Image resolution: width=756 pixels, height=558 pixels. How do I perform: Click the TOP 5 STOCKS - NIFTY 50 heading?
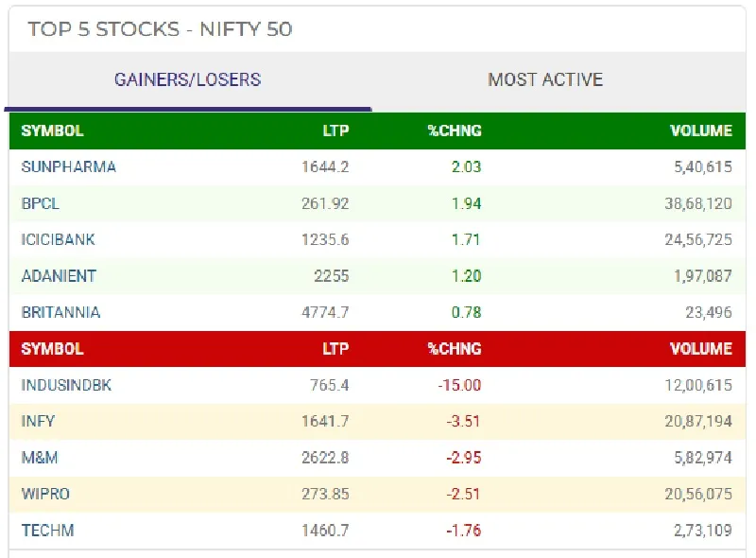tap(160, 29)
